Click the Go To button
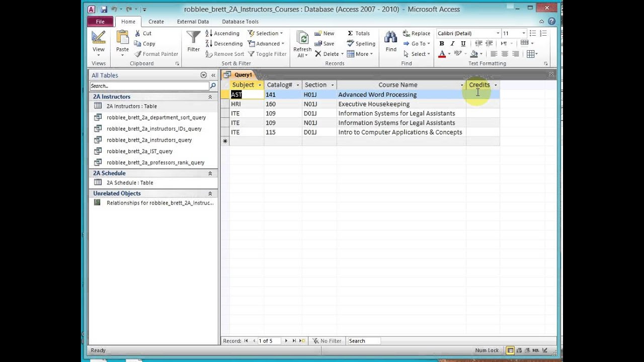 tap(417, 44)
